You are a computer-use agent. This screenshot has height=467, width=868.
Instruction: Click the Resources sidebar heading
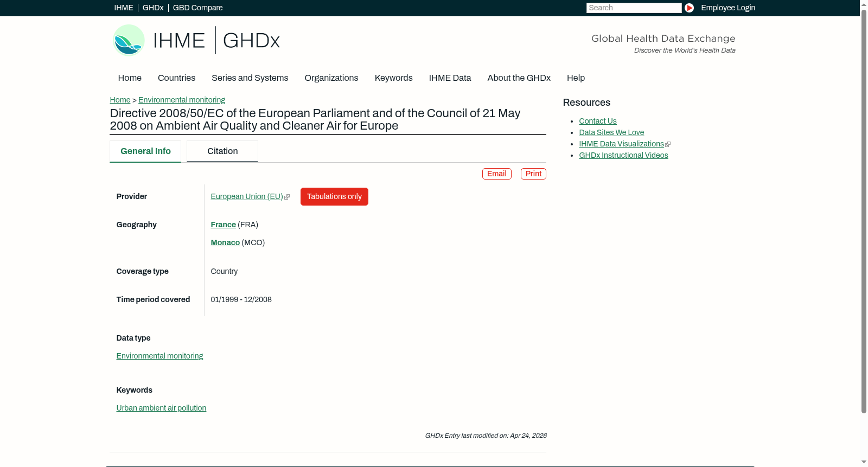coord(586,103)
